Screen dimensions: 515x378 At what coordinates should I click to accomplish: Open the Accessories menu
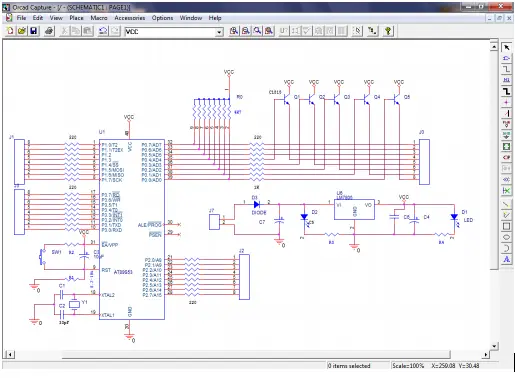coord(130,18)
